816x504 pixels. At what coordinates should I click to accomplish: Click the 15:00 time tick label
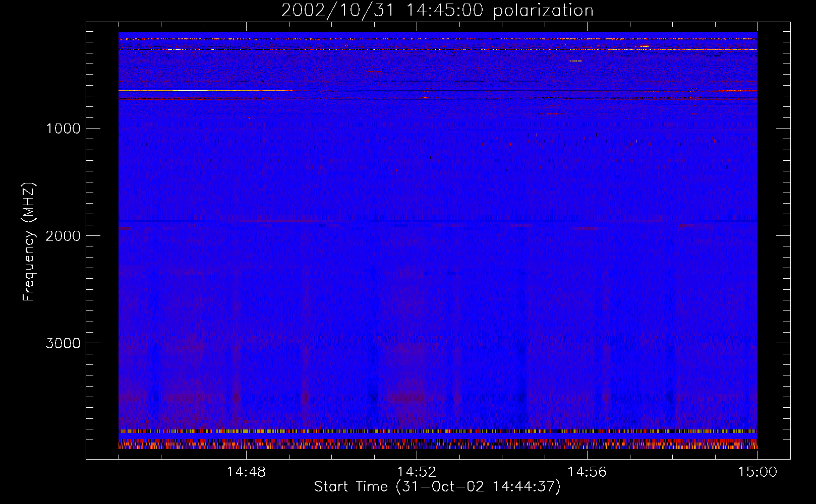pos(757,472)
